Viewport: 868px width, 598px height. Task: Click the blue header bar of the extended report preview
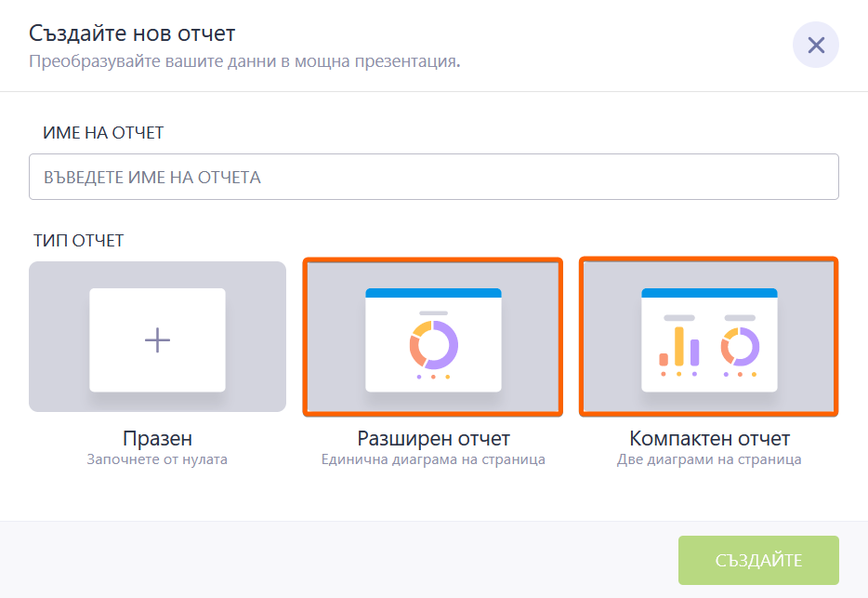tap(433, 293)
